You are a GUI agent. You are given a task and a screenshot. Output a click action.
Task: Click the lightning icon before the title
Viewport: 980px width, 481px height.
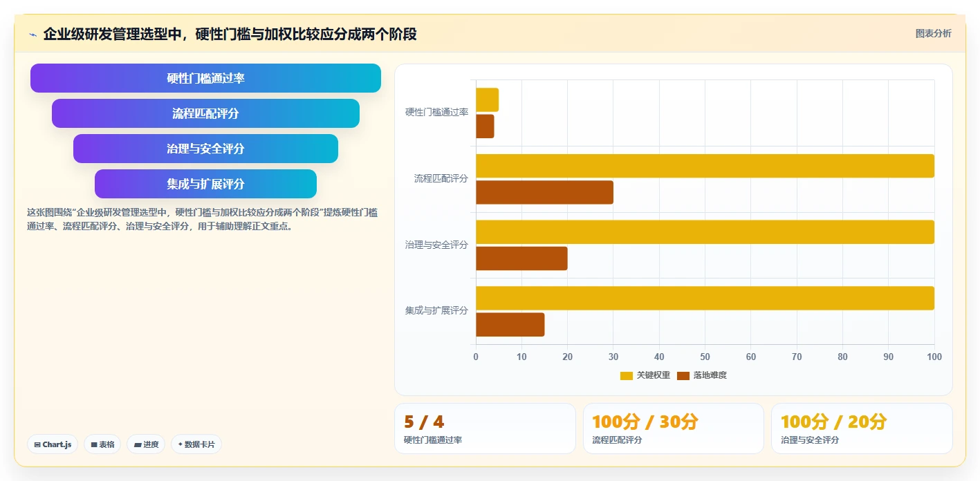click(33, 35)
